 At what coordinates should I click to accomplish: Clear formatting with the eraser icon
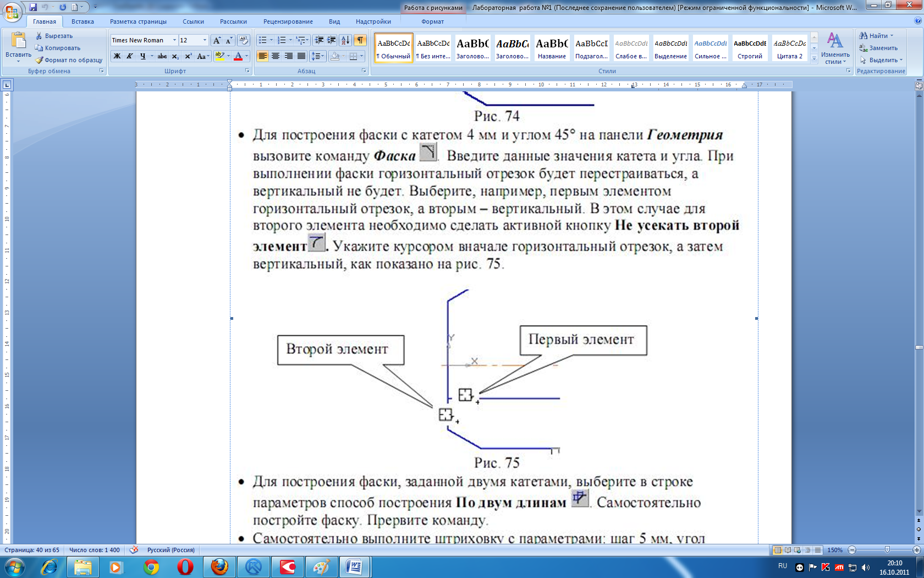pos(244,40)
